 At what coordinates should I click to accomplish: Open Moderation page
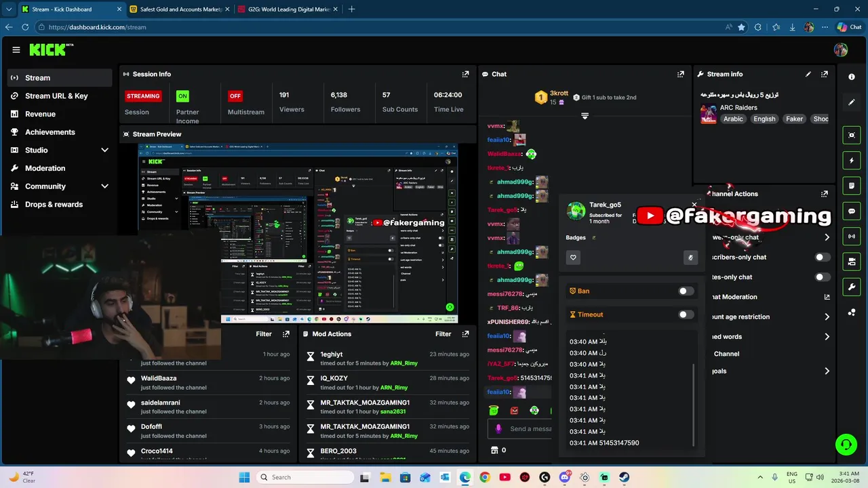coord(60,168)
